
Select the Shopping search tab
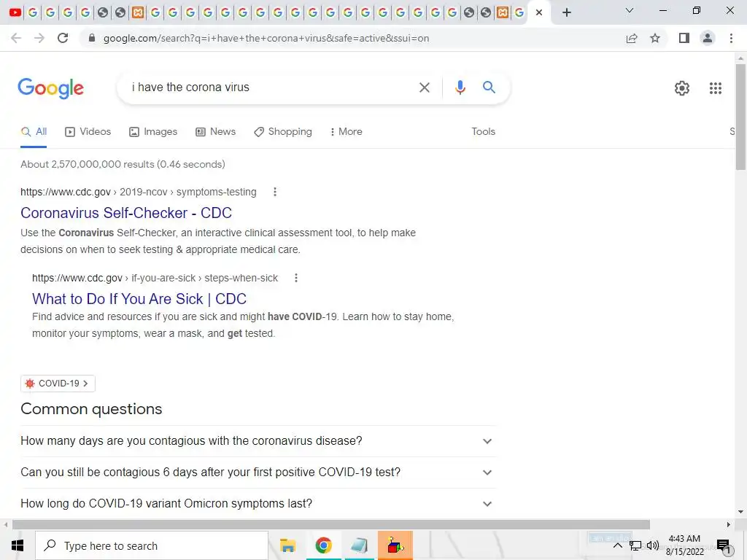point(283,132)
